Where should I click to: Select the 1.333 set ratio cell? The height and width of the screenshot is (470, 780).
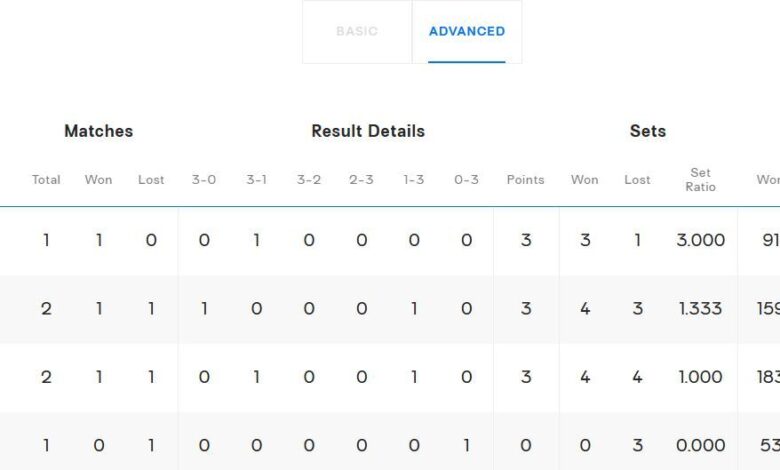(x=700, y=309)
